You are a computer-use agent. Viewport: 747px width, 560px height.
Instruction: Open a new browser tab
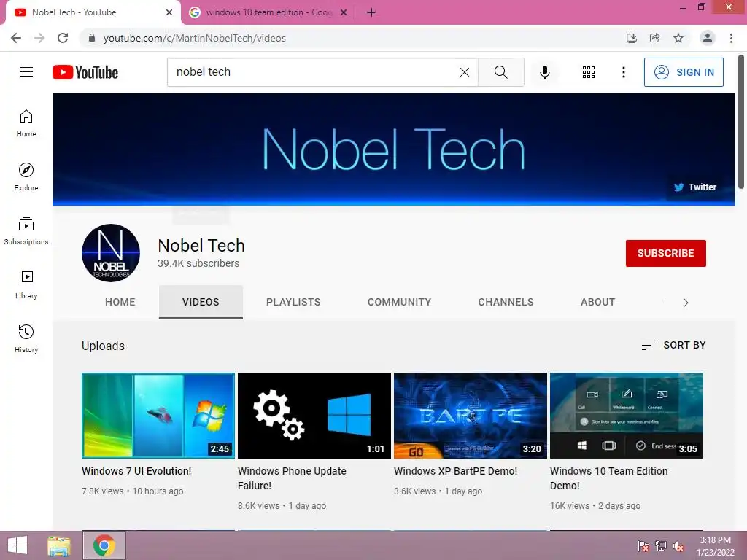(x=371, y=12)
